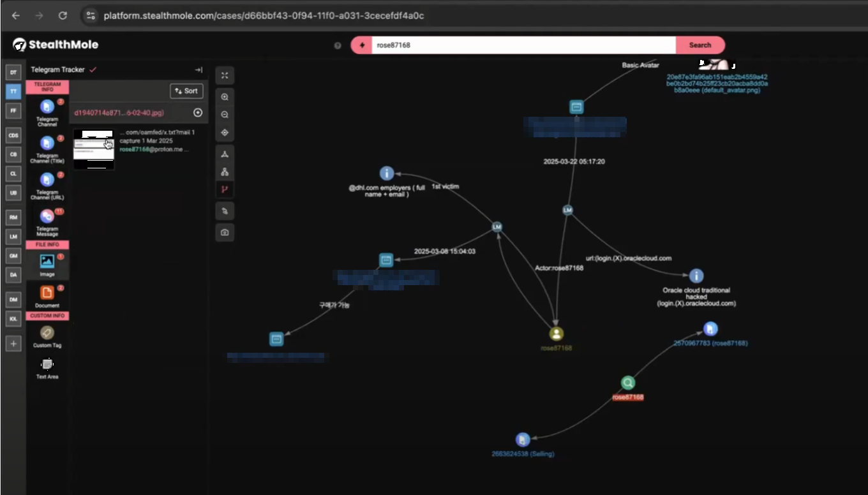
Task: Select the LM node under 2025-03-22 timestamp
Action: 567,210
